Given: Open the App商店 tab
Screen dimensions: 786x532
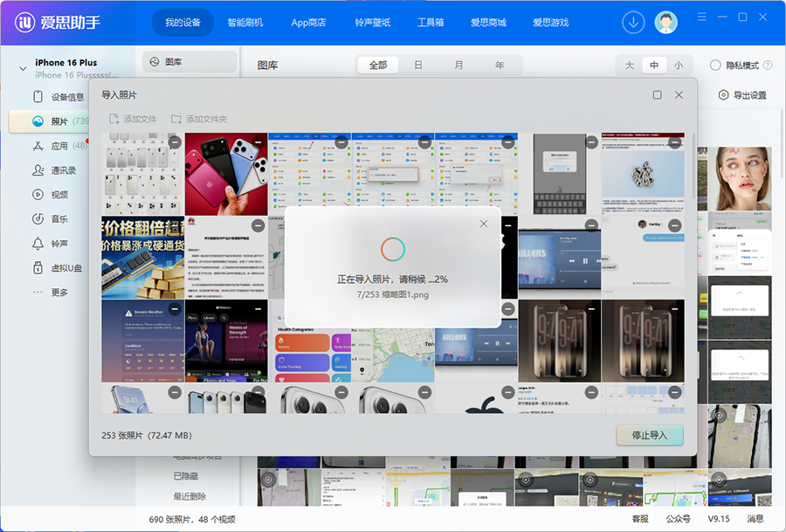Looking at the screenshot, I should point(308,23).
